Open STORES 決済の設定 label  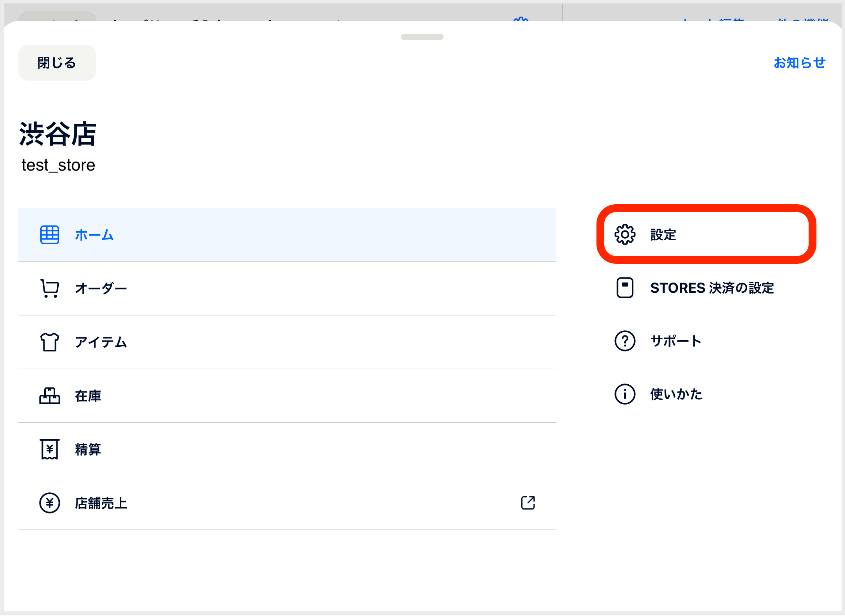[712, 288]
